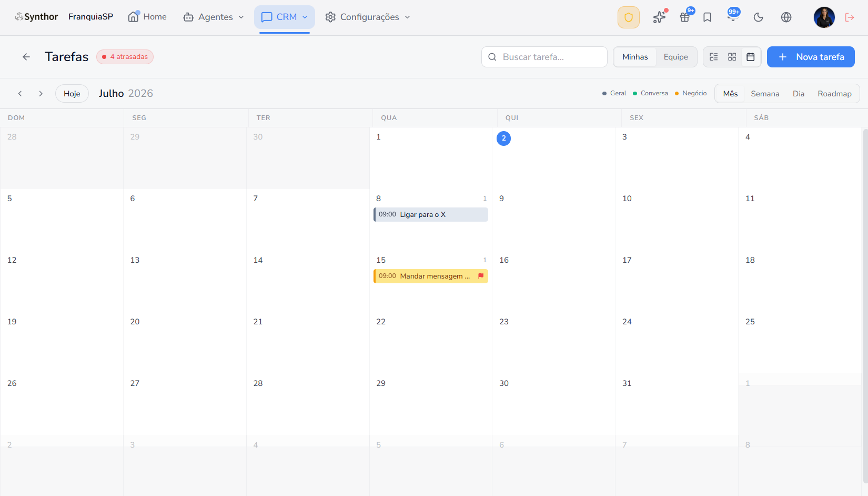Open the Ligar para o X task
The width and height of the screenshot is (868, 496).
click(431, 214)
